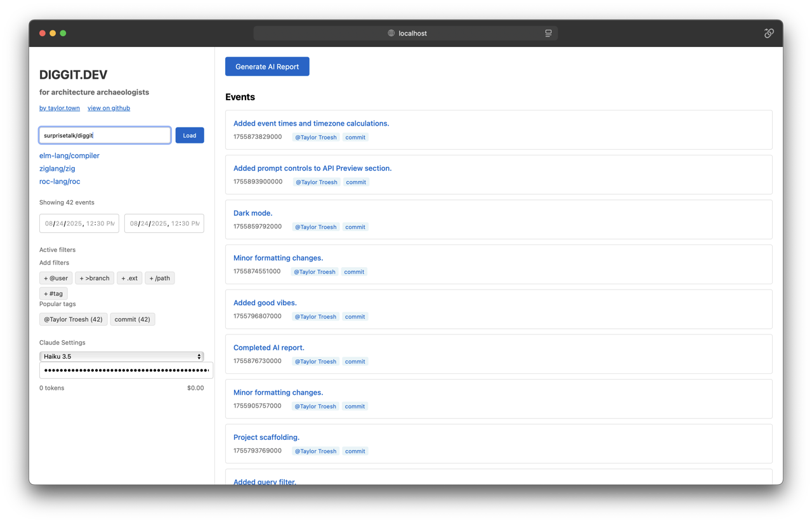Viewport: 812px width, 523px height.
Task: Click the start date-time field
Action: point(79,223)
